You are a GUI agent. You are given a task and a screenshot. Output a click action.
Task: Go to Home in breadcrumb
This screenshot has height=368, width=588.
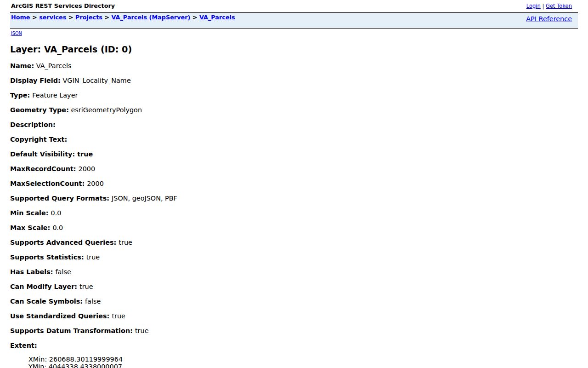click(21, 17)
